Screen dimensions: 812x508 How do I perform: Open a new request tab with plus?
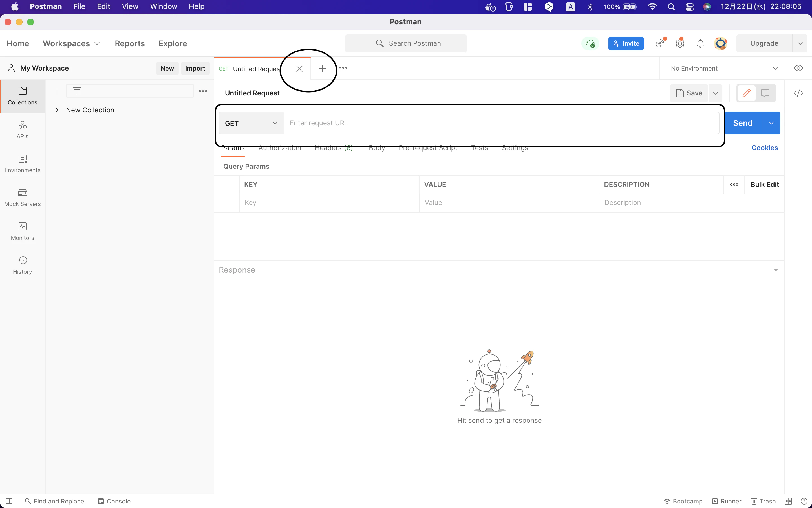tap(323, 69)
